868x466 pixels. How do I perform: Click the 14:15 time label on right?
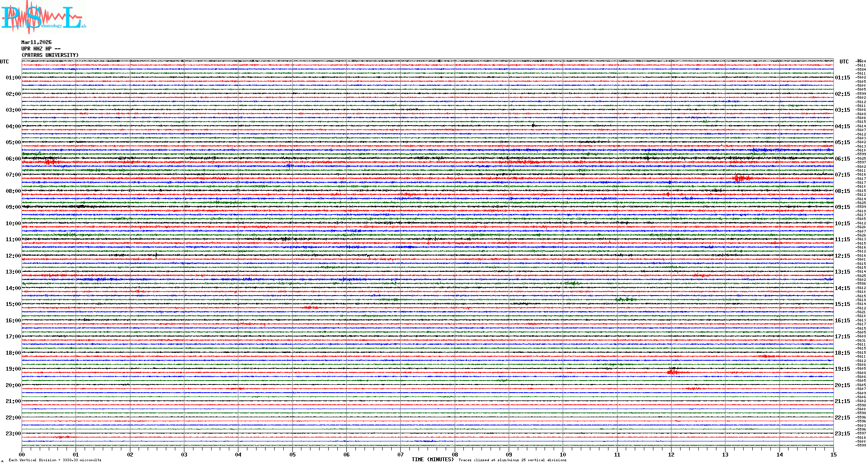(842, 288)
